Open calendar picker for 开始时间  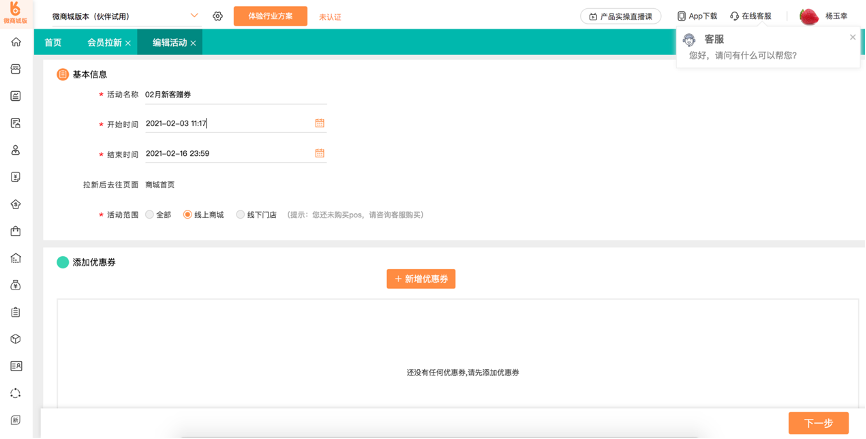[x=320, y=123]
